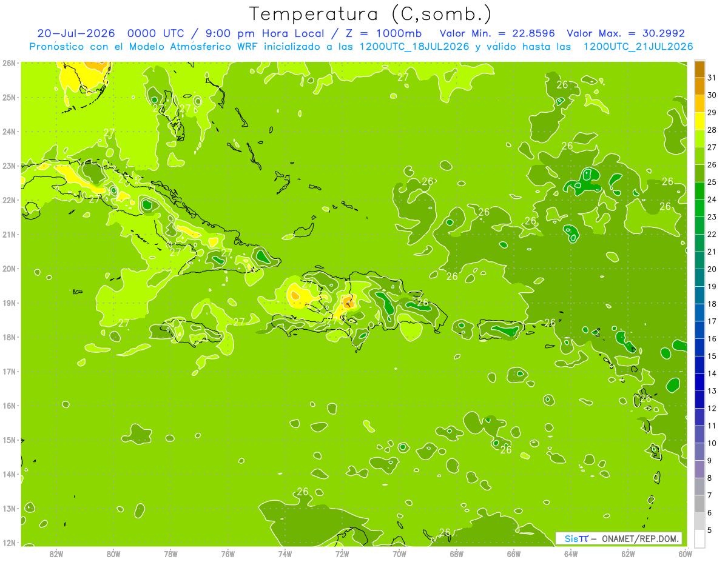Click the orange colorbar segment between 30 and 31
The height and width of the screenshot is (562, 728).
pyautogui.click(x=699, y=86)
